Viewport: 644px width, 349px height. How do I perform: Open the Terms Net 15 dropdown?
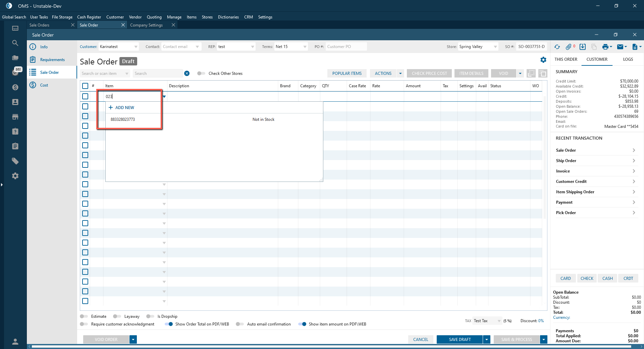(x=305, y=47)
